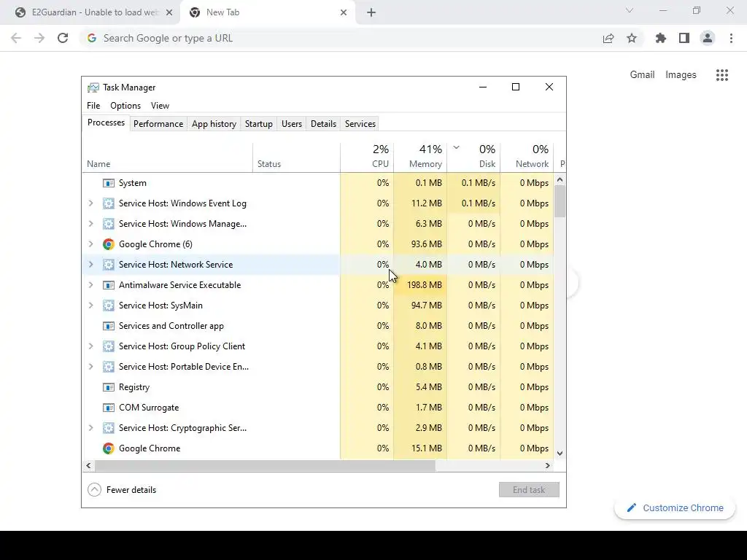Expand Service Host: Network Service
The width and height of the screenshot is (747, 560).
[x=90, y=265]
